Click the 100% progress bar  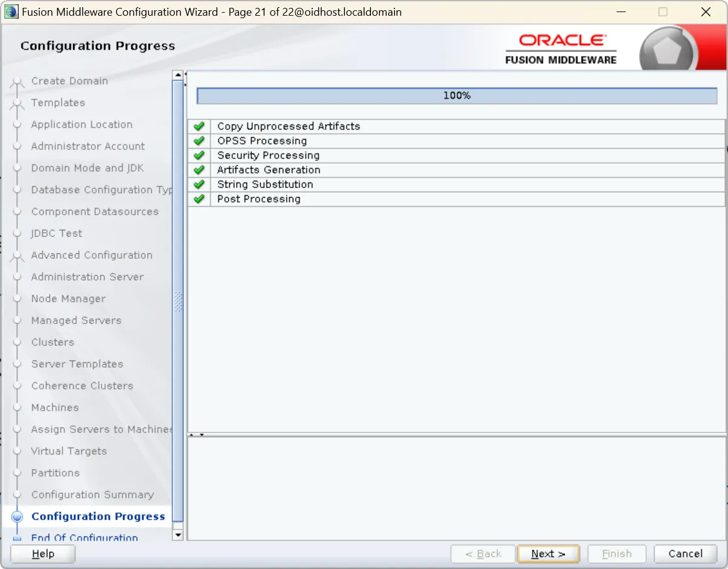[x=457, y=96]
